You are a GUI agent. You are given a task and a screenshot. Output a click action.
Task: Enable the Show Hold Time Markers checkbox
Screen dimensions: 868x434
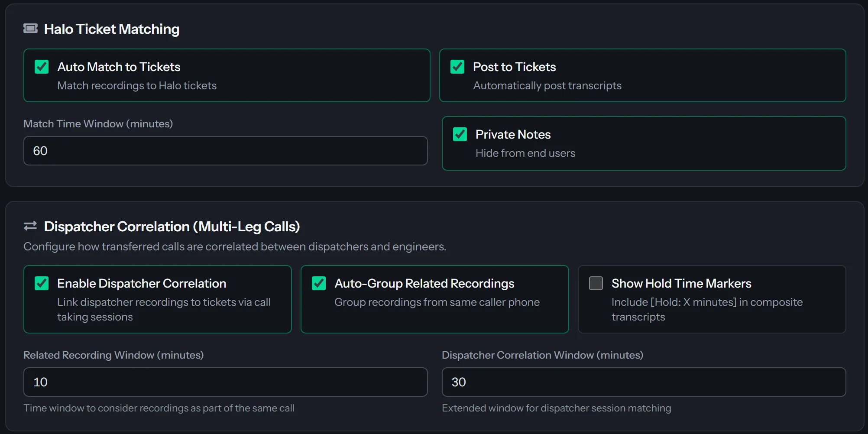point(596,283)
